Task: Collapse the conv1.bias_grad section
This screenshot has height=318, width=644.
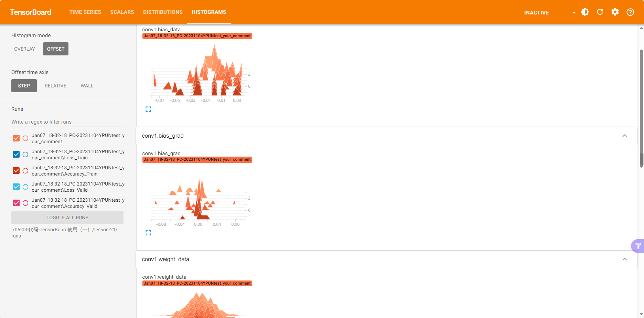Action: [x=625, y=136]
